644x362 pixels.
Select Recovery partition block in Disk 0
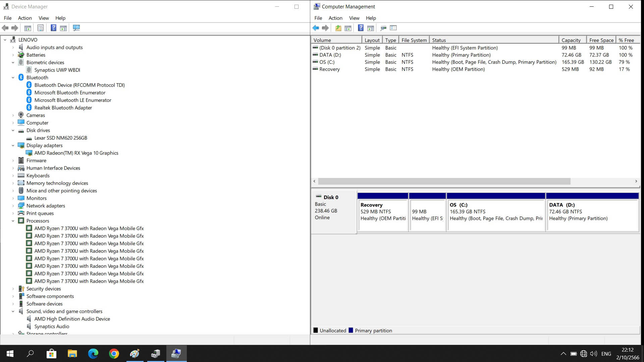383,213
